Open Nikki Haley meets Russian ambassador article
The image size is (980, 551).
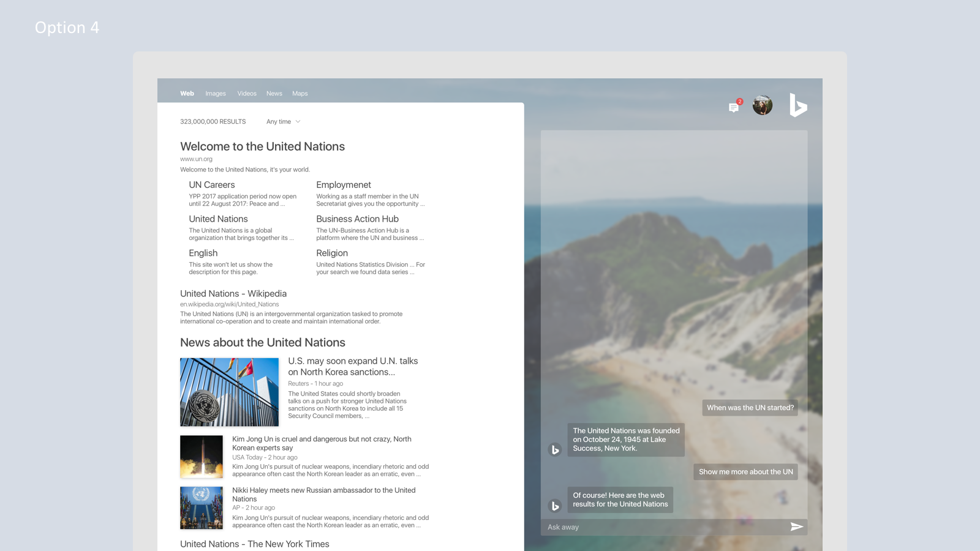(323, 495)
